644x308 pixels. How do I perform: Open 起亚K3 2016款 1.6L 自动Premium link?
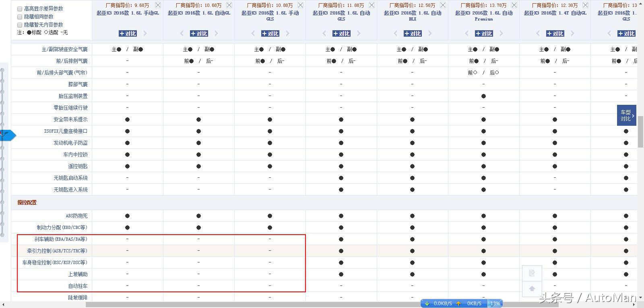pyautogui.click(x=484, y=16)
